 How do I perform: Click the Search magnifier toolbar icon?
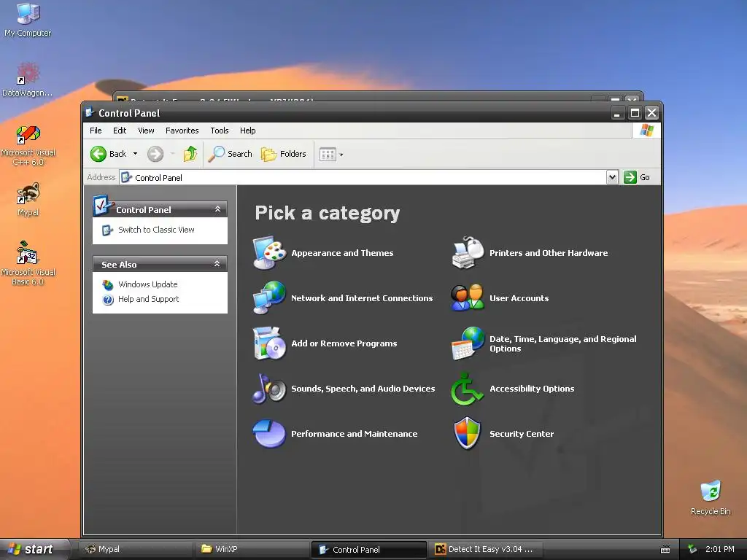pos(216,154)
